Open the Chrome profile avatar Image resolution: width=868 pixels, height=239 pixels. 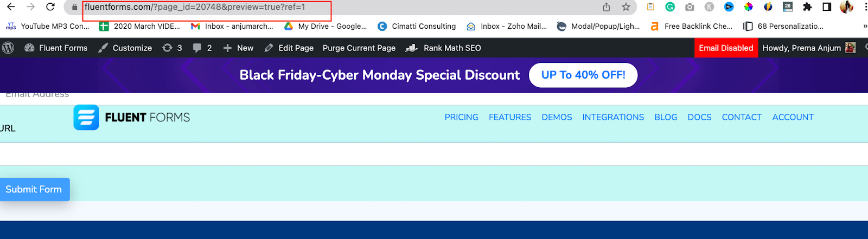point(846,7)
